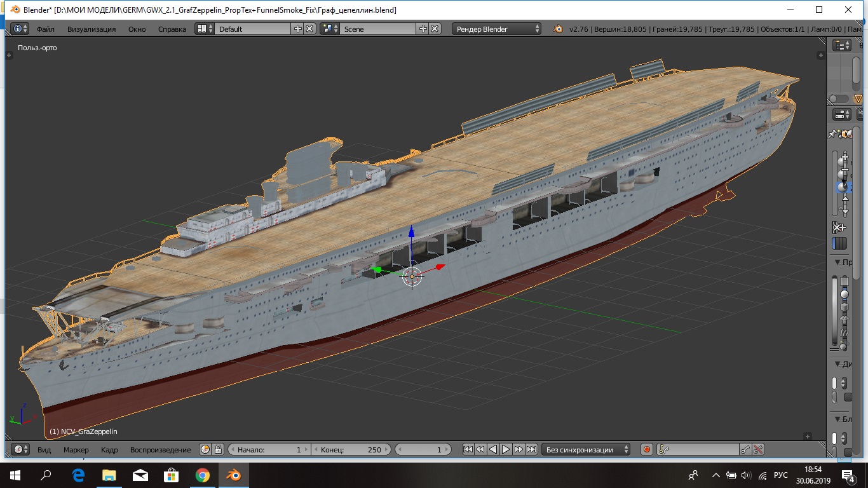Delete the current Scene with X button

click(x=435, y=29)
